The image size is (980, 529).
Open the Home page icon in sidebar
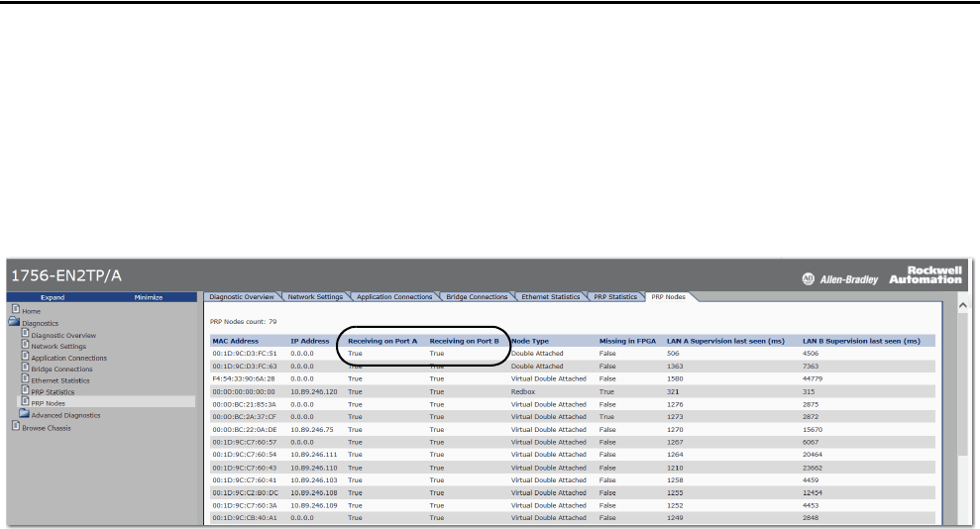pyautogui.click(x=16, y=309)
